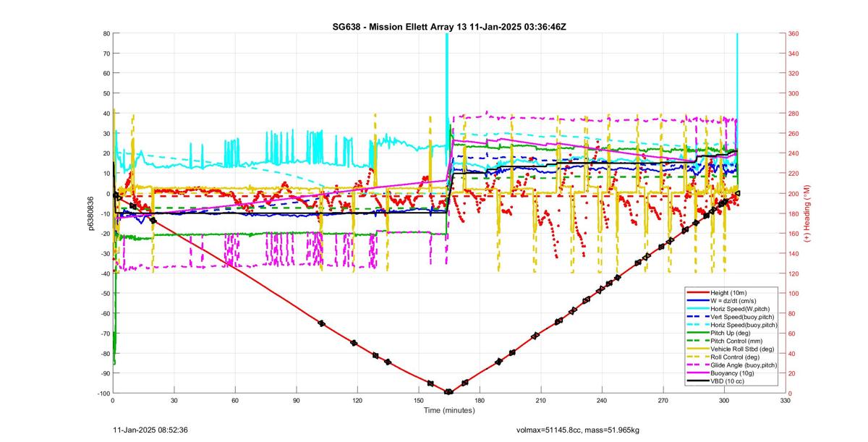Click the 270 tick on the time axis
Screen dimensions: 868x442
tap(663, 400)
